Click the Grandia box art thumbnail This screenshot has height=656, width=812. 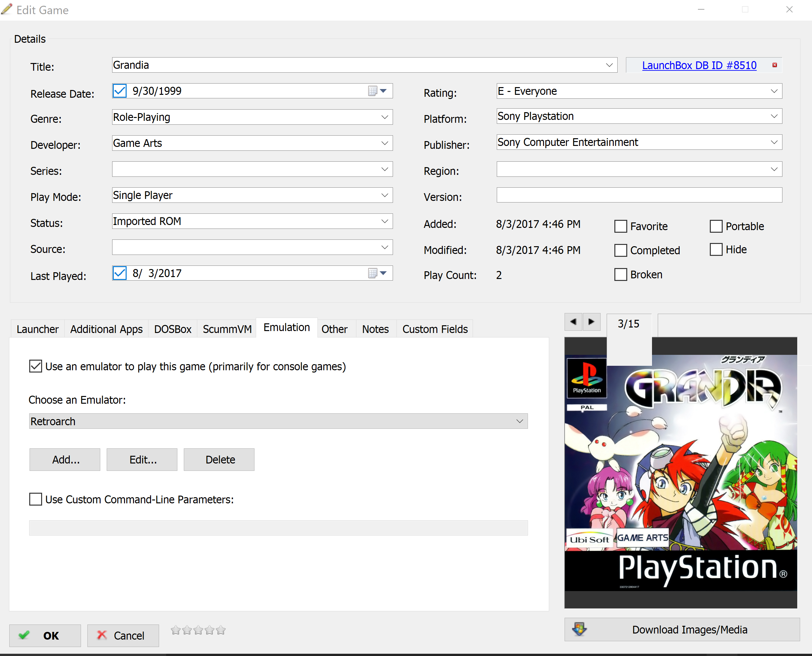[x=681, y=473]
